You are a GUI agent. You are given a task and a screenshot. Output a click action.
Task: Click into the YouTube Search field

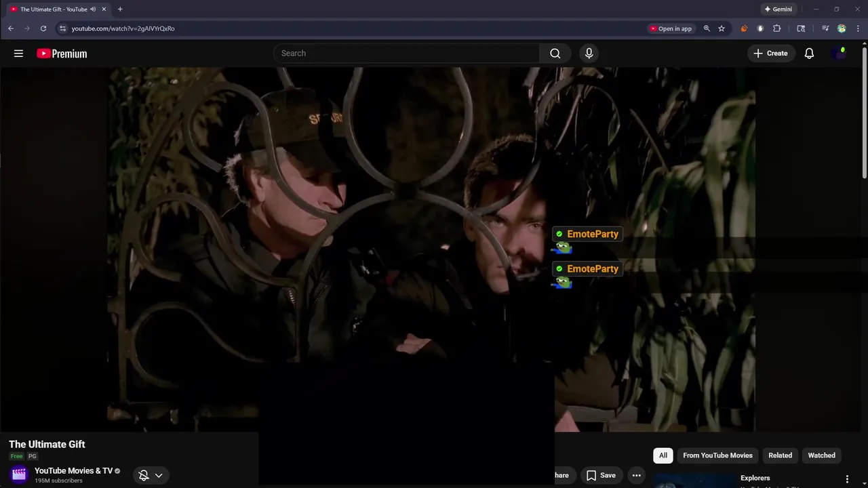coord(406,54)
